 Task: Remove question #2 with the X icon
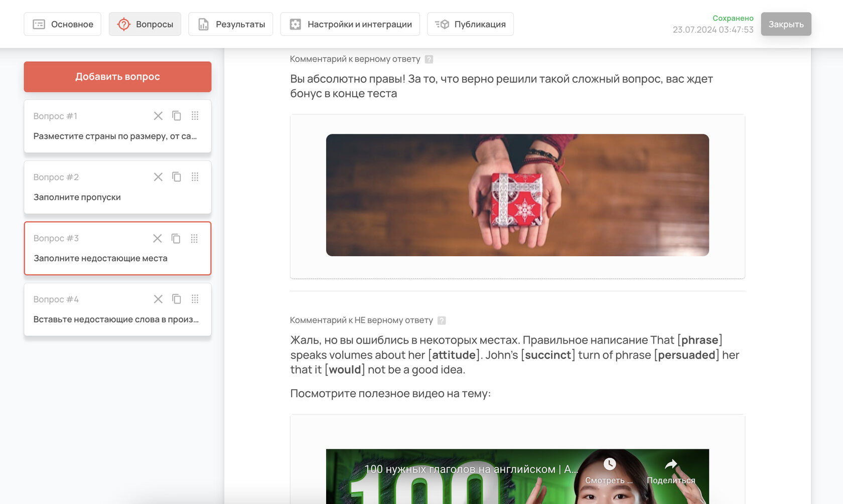[x=158, y=177]
